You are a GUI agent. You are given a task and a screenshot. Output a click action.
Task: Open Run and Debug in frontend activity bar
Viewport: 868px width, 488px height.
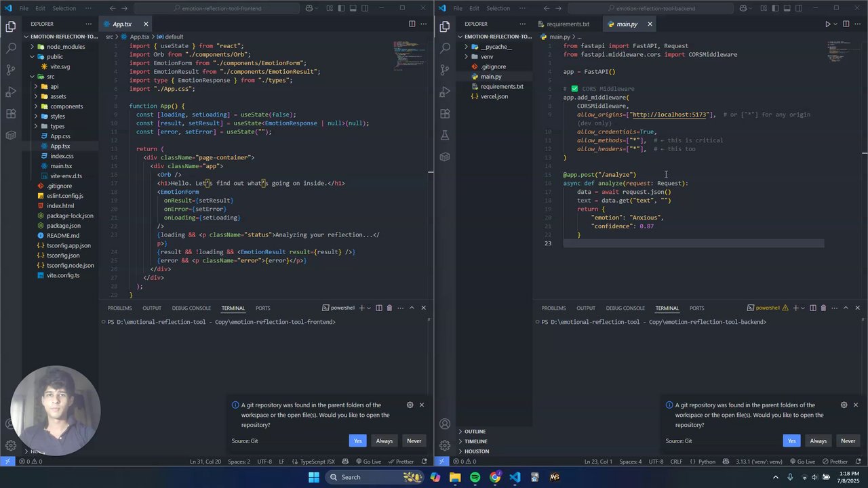click(x=11, y=91)
